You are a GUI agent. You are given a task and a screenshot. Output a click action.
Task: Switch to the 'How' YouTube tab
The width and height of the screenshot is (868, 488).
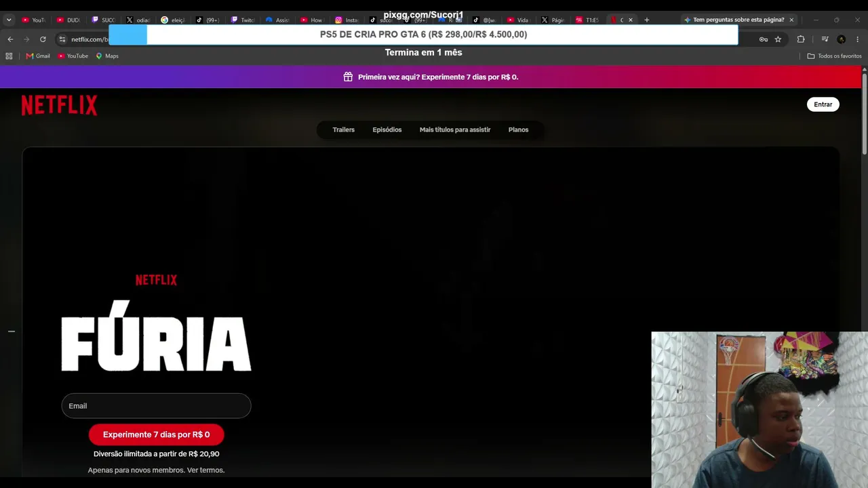click(312, 20)
